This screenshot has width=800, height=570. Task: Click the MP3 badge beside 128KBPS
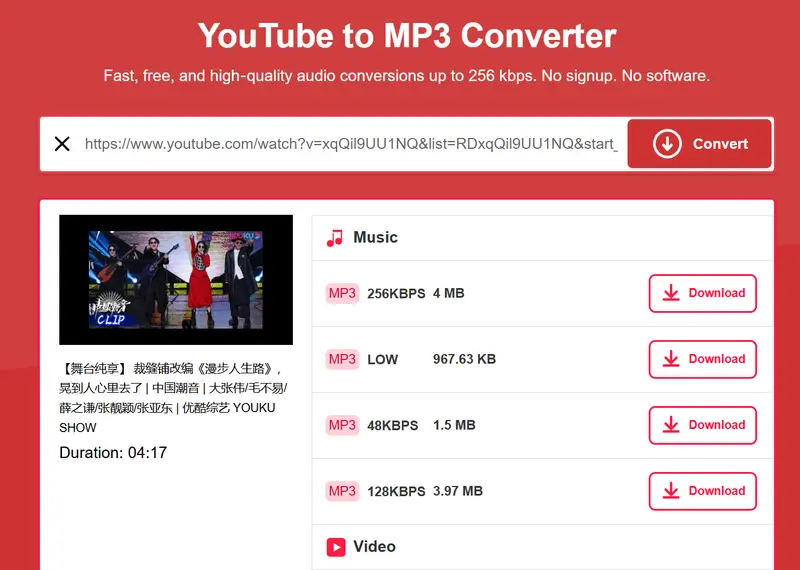pyautogui.click(x=342, y=491)
